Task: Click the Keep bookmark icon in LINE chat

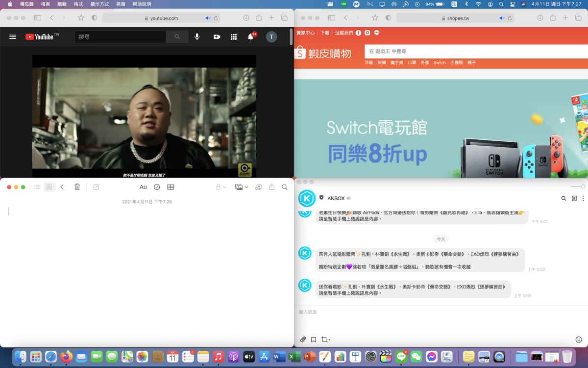Action: coord(314,340)
